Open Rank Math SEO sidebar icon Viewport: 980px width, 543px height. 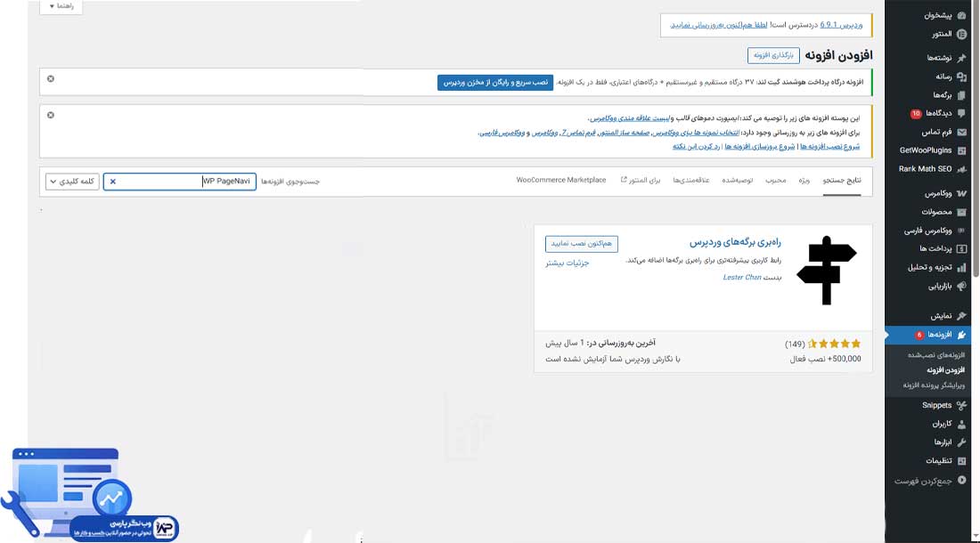click(x=961, y=168)
